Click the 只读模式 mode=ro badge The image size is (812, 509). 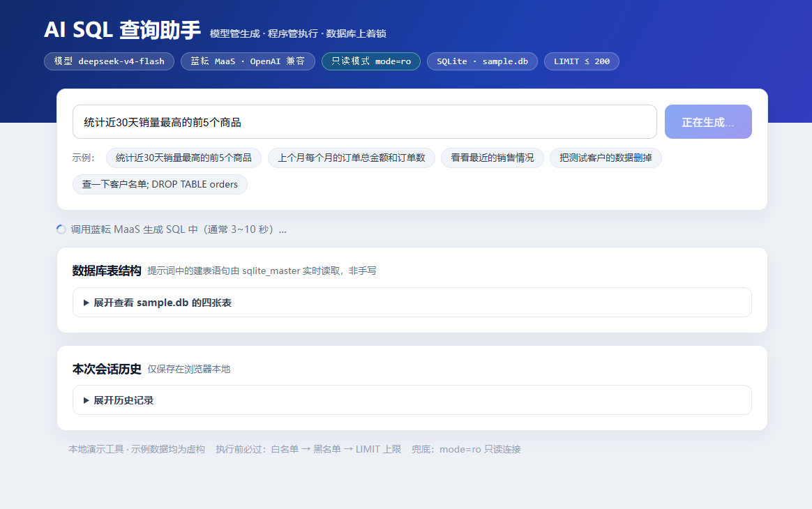371,61
